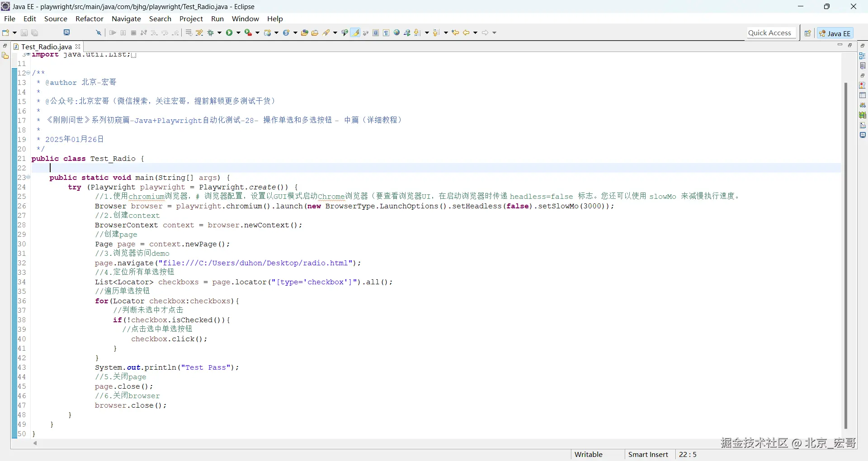Click the New file wizard icon
This screenshot has width=868, height=461.
coord(6,33)
